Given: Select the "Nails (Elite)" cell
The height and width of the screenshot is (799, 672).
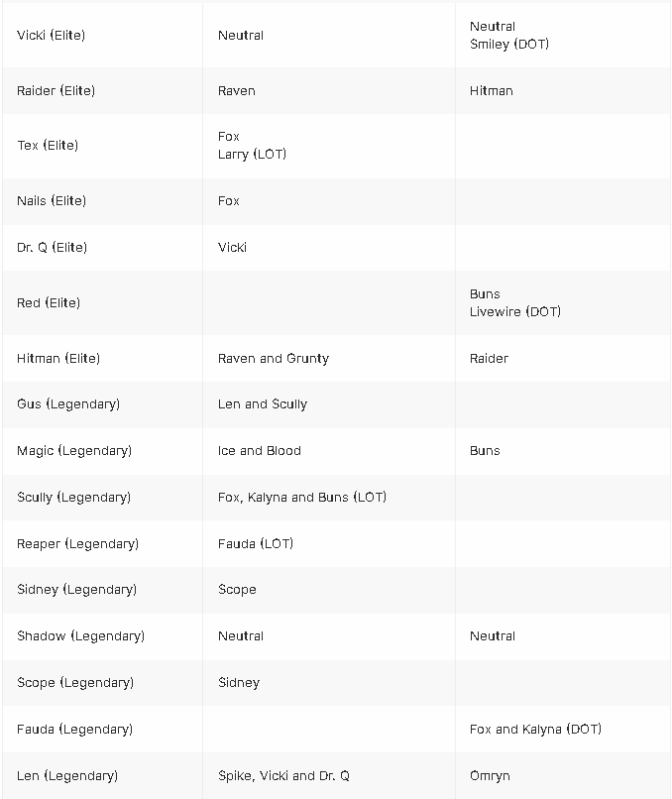Looking at the screenshot, I should click(x=52, y=201).
